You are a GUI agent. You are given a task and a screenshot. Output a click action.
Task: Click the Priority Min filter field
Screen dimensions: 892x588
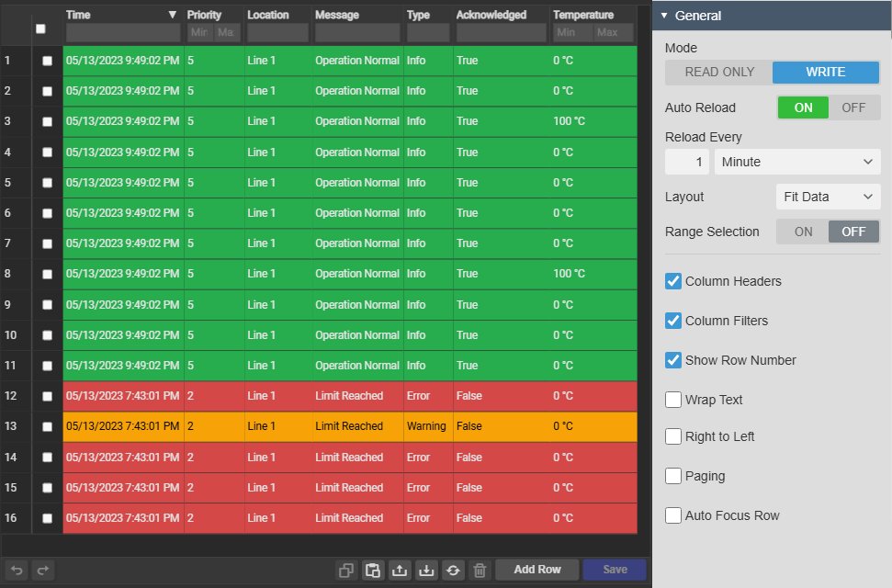pyautogui.click(x=199, y=32)
